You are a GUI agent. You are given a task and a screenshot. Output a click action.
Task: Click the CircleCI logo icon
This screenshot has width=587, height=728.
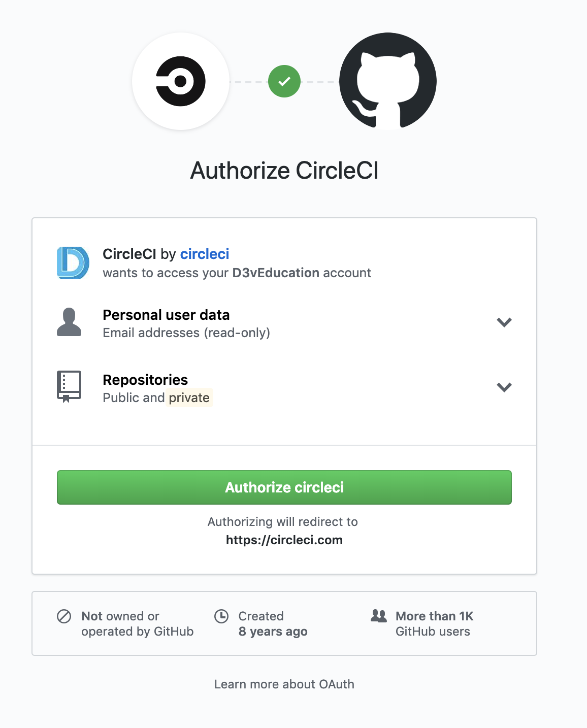pyautogui.click(x=180, y=81)
